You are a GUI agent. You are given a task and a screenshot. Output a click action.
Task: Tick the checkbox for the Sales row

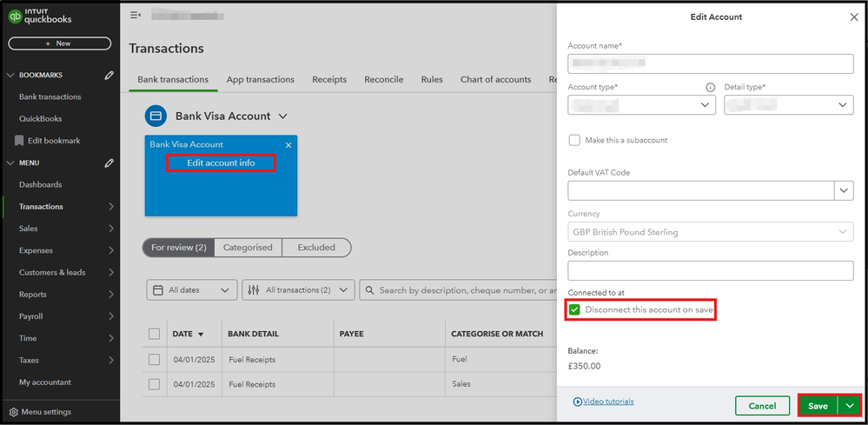click(154, 384)
